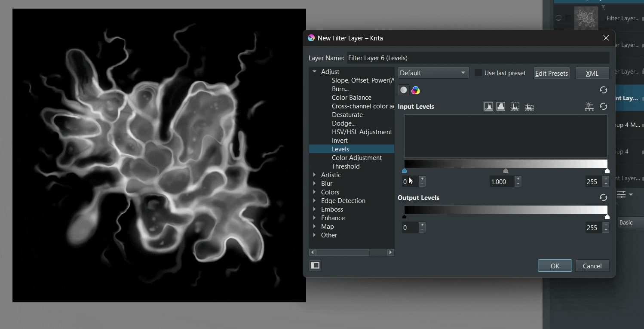This screenshot has width=644, height=329.
Task: Enable the Use last preset checkbox
Action: pos(478,73)
